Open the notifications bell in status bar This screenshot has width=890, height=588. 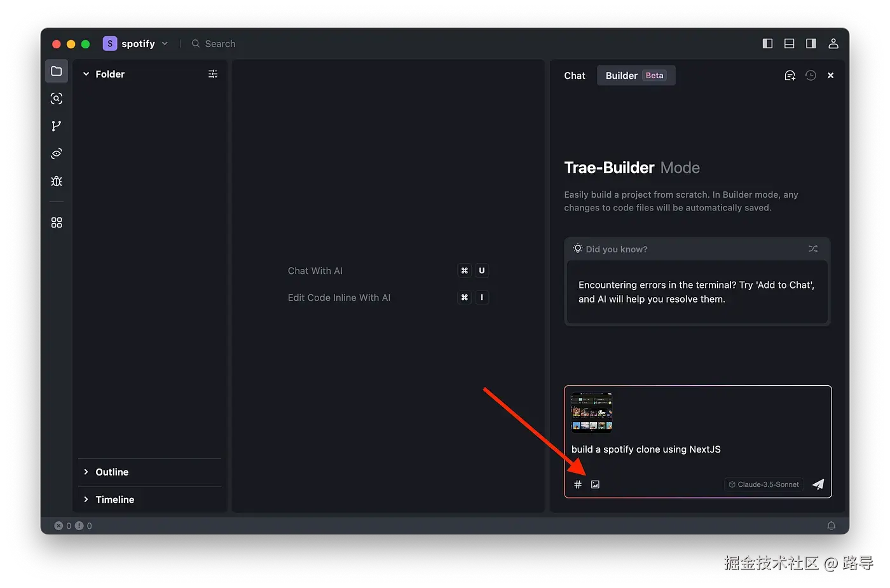831,526
